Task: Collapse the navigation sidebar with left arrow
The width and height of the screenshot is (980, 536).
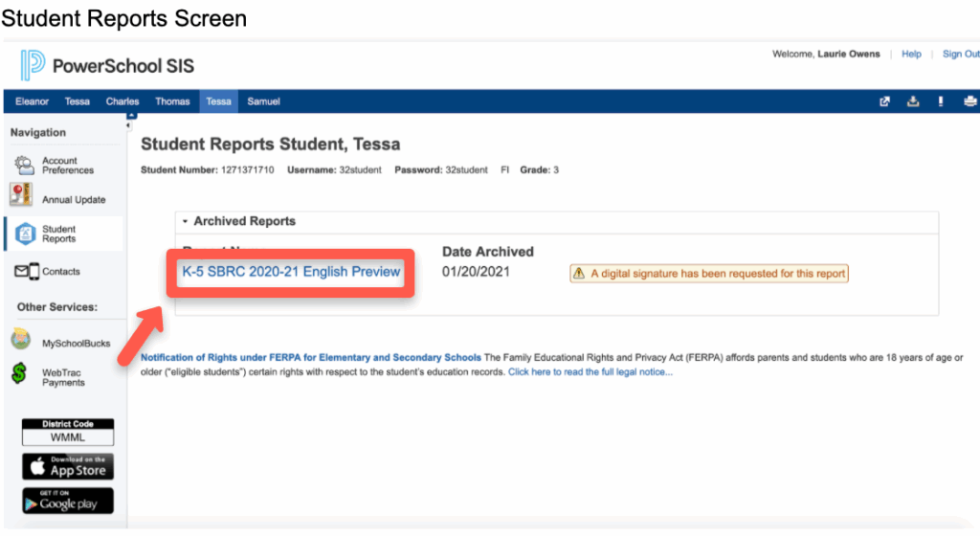Action: click(127, 125)
